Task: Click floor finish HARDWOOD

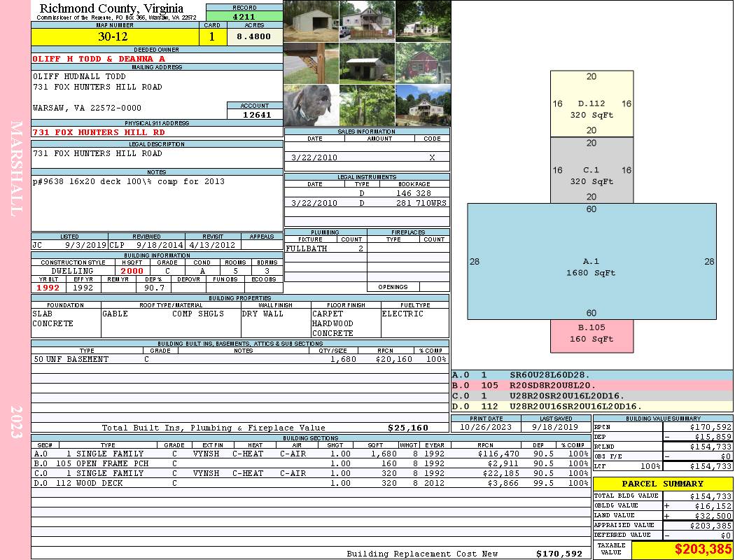Action: click(x=332, y=323)
